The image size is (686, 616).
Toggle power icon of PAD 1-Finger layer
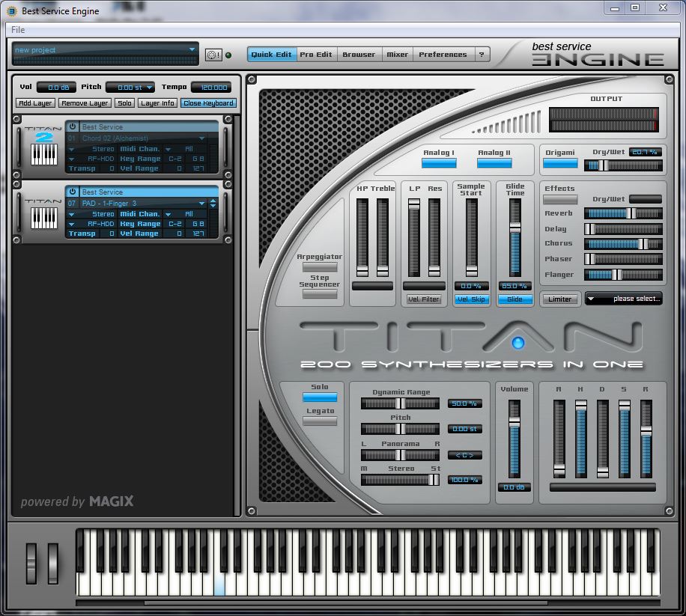click(73, 192)
